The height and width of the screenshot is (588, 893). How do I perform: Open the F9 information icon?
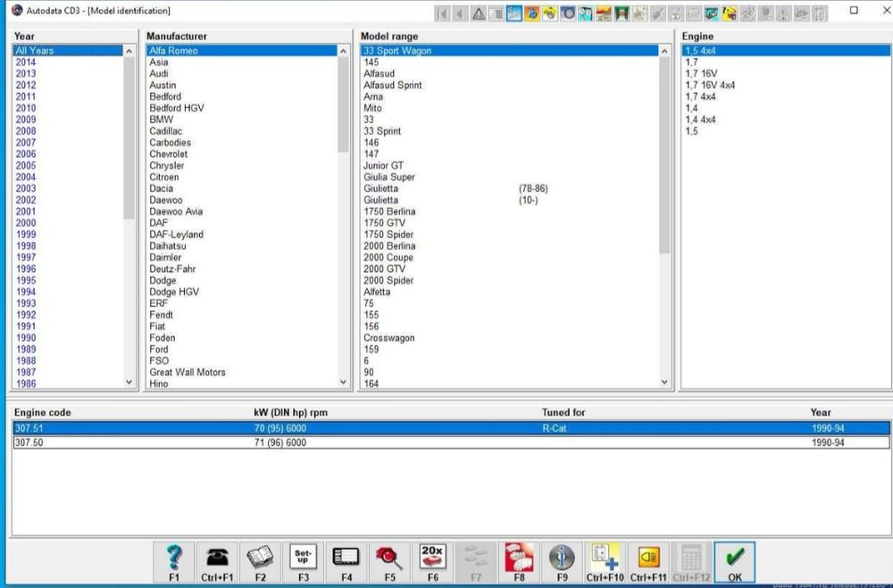click(x=561, y=559)
